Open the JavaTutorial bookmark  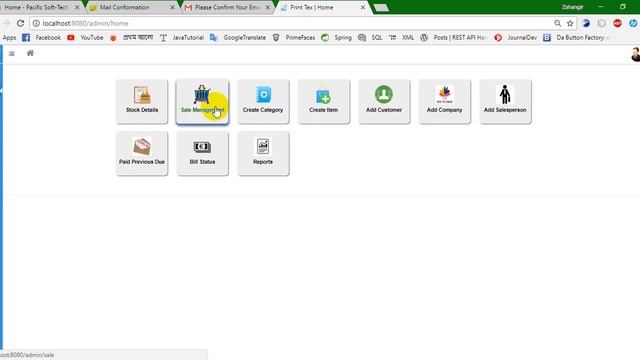tap(182, 38)
